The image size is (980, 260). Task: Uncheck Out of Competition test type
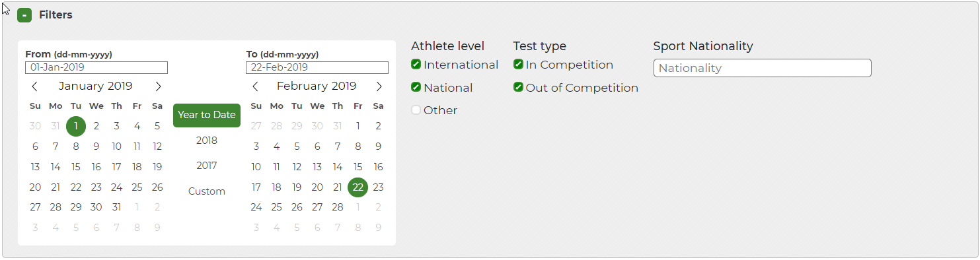518,87
